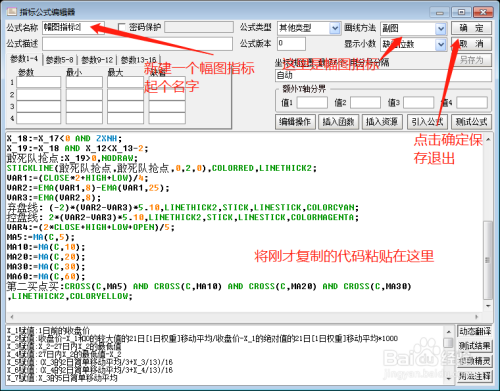The width and height of the screenshot is (500, 391).
Task: Click row 3 最大 value cell
Action: pos(125,107)
